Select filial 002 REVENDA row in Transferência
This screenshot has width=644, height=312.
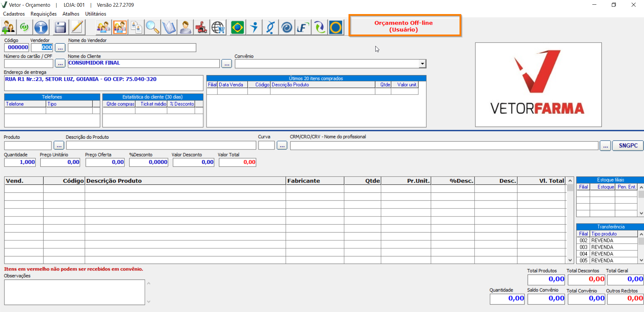click(607, 241)
